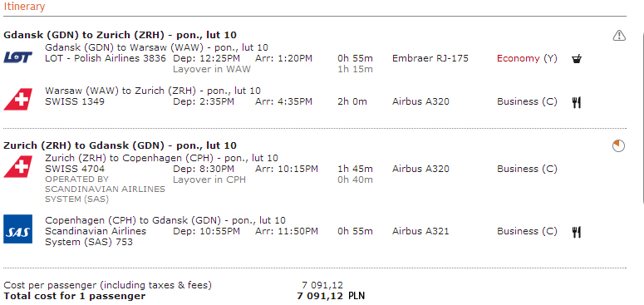Click the Airbus A321 aircraft text

420,231
